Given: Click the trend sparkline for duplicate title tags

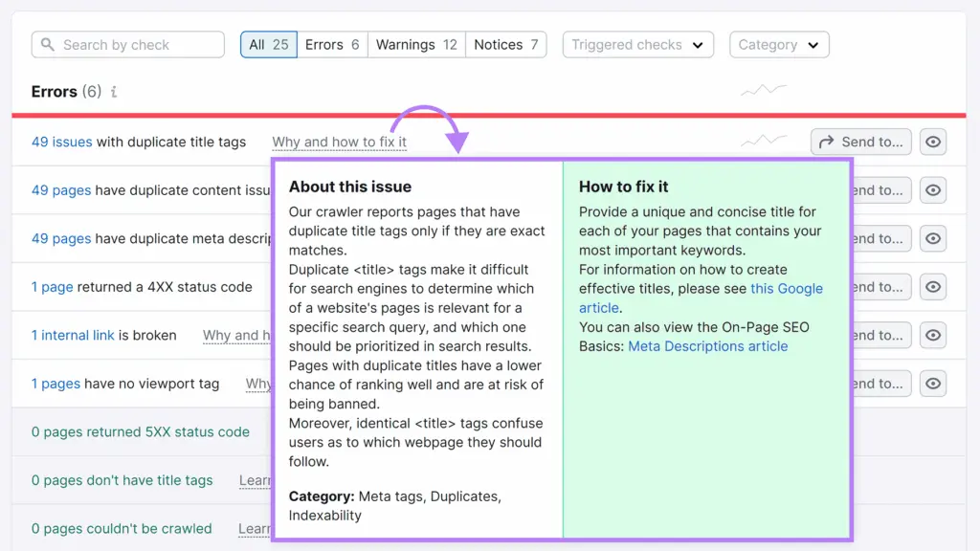Looking at the screenshot, I should [764, 142].
